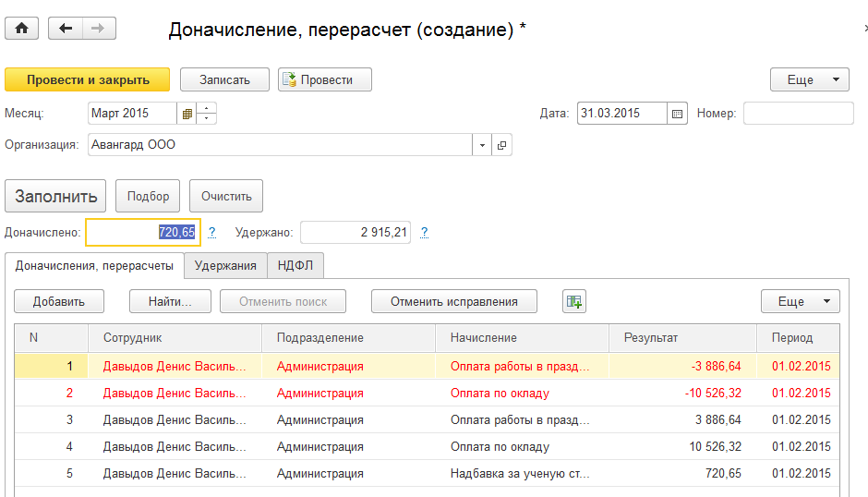Screen dimensions: 868x497
Task: Click the Номер input field
Action: pos(798,114)
